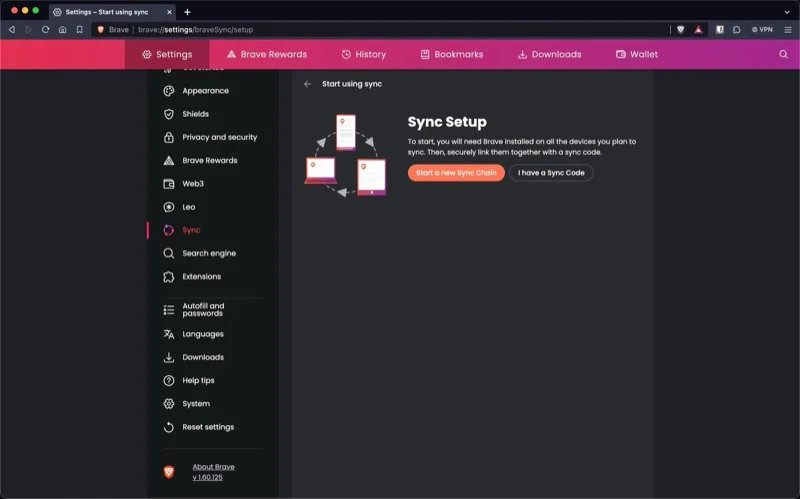Open a new tab with the plus button
This screenshot has width=800, height=499.
(x=187, y=12)
